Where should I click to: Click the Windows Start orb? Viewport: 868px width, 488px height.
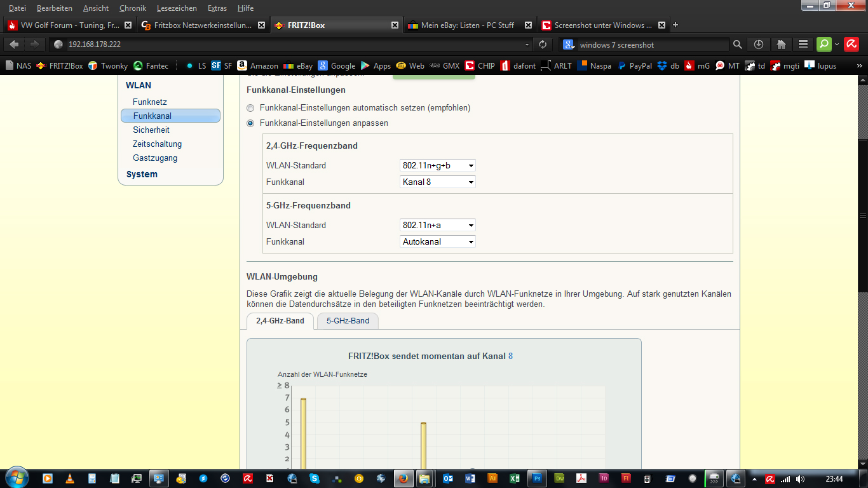[17, 477]
